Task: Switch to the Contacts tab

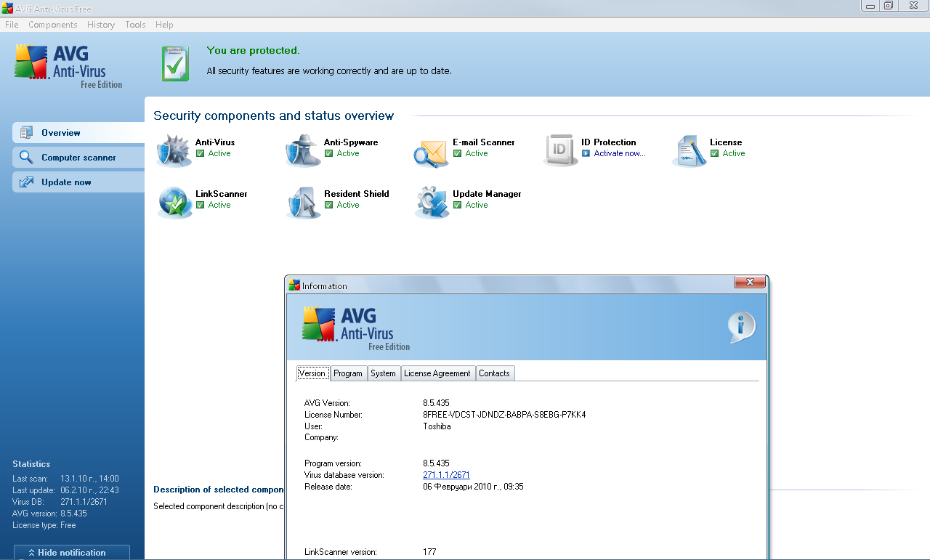Action: point(494,373)
